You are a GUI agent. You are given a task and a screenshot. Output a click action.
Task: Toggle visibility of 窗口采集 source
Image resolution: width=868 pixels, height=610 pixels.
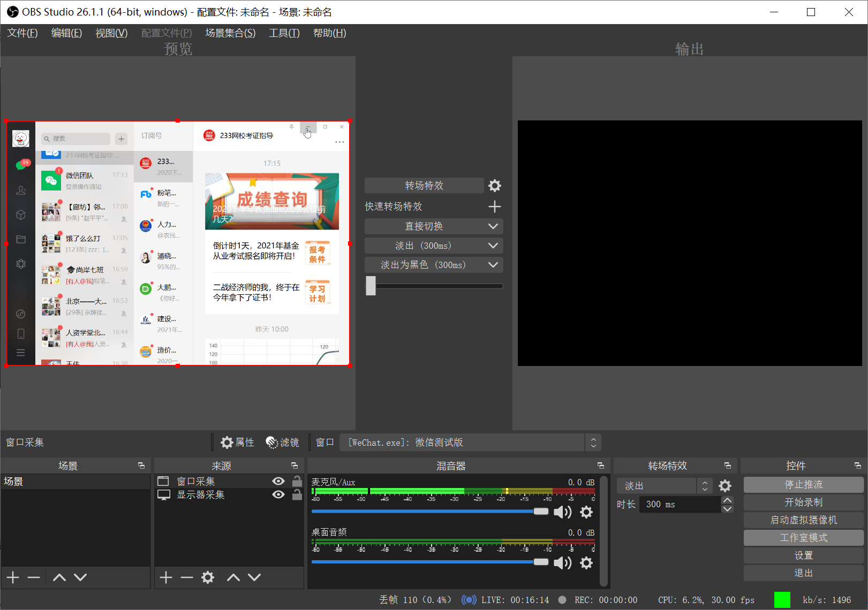[x=278, y=481]
